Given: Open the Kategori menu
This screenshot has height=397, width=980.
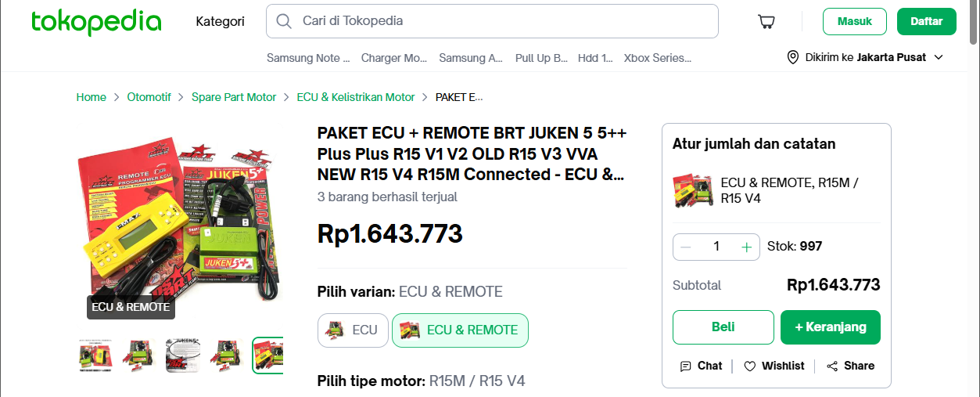Looking at the screenshot, I should click(x=220, y=21).
